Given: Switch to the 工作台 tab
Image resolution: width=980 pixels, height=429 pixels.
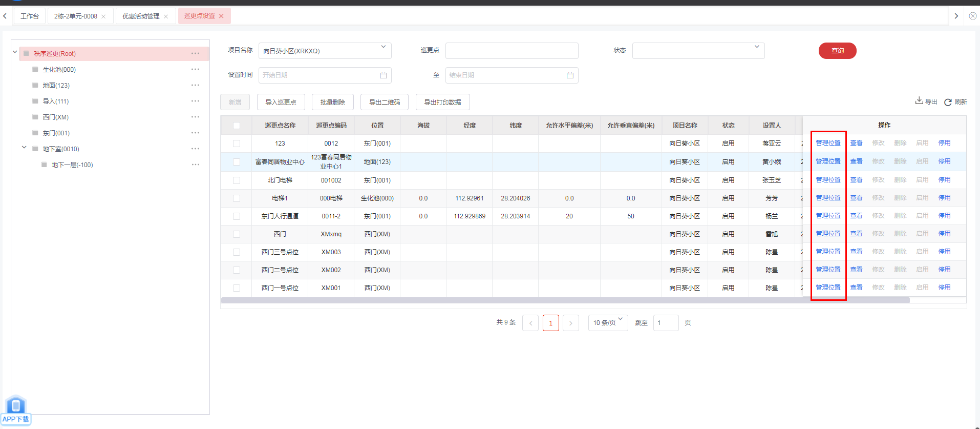Looking at the screenshot, I should (x=30, y=16).
